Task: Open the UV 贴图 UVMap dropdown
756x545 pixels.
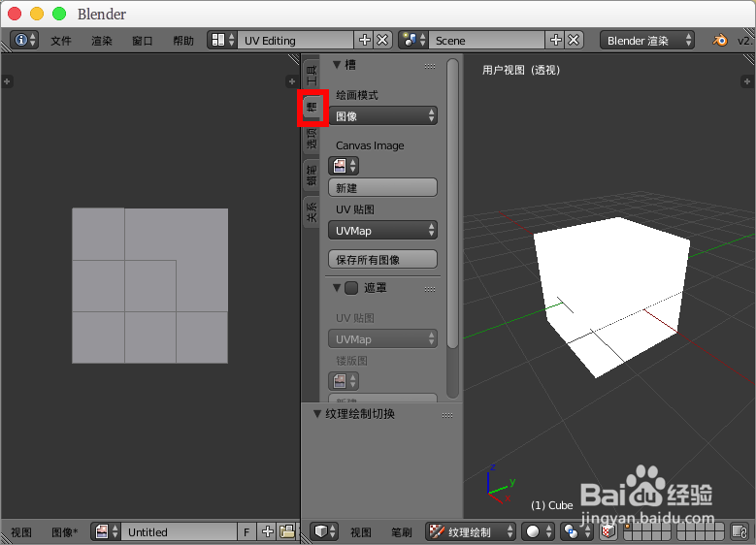Action: pyautogui.click(x=382, y=231)
